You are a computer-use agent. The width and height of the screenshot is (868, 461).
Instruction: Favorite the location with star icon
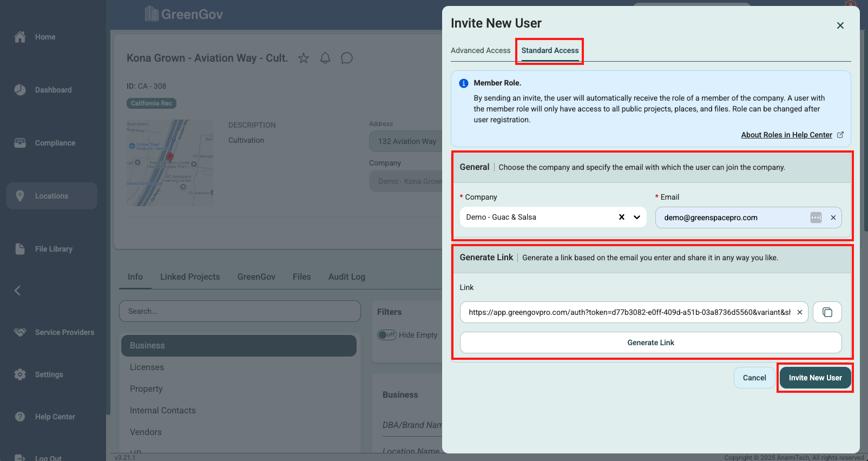click(304, 58)
